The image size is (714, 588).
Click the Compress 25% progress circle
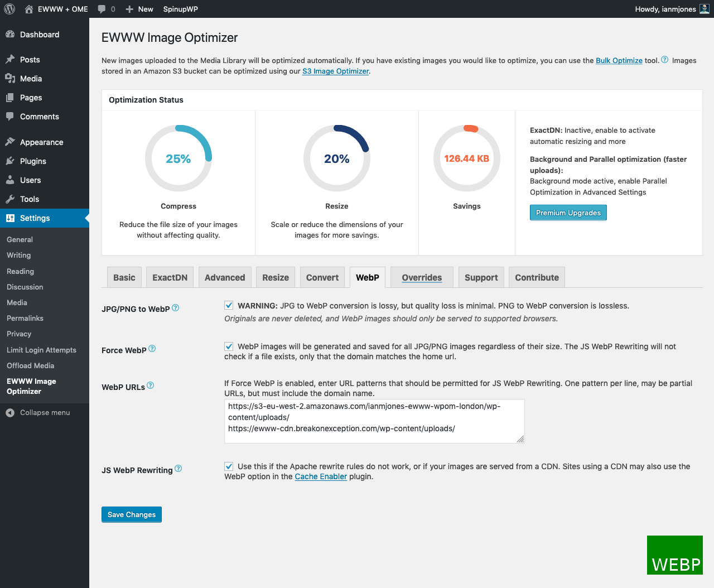pyautogui.click(x=178, y=158)
